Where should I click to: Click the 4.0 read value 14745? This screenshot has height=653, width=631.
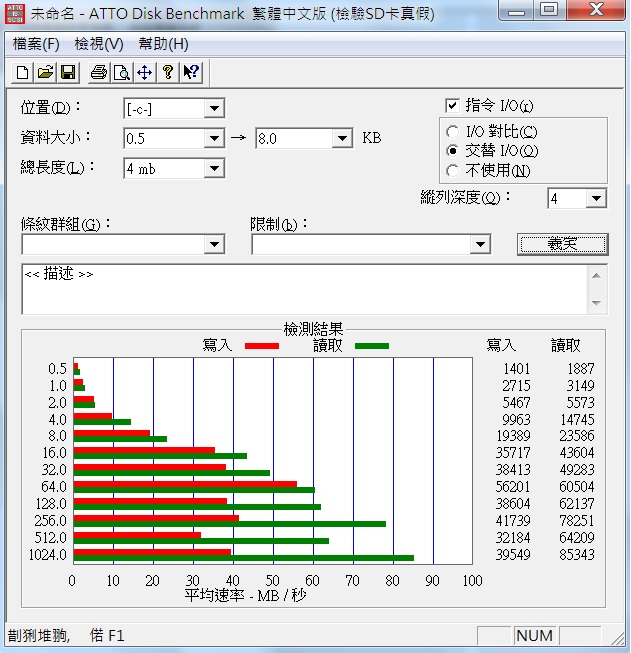(577, 419)
